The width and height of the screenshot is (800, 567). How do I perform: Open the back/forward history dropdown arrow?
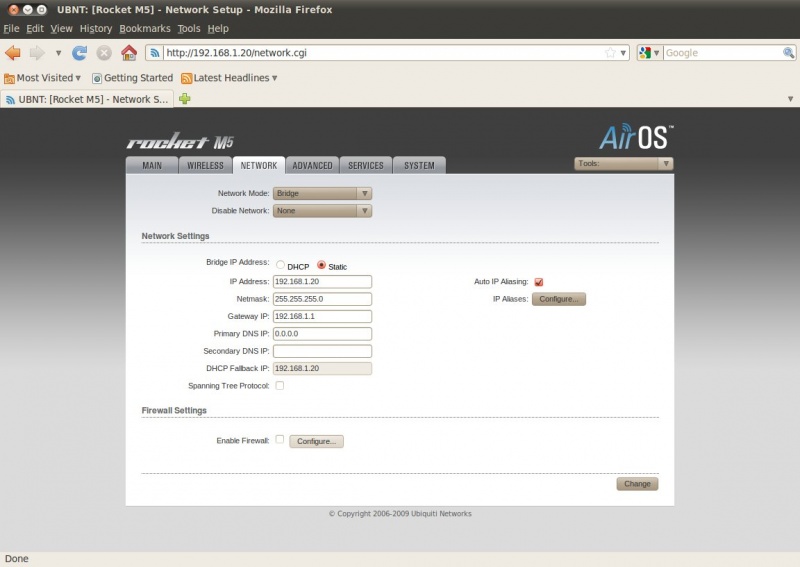click(58, 53)
